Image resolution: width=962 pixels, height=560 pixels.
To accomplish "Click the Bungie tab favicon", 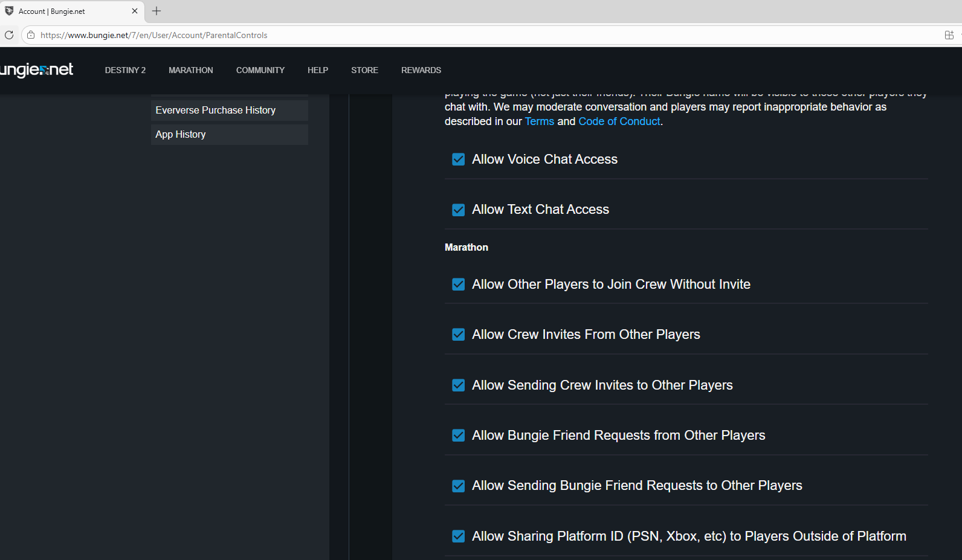I will 9,11.
